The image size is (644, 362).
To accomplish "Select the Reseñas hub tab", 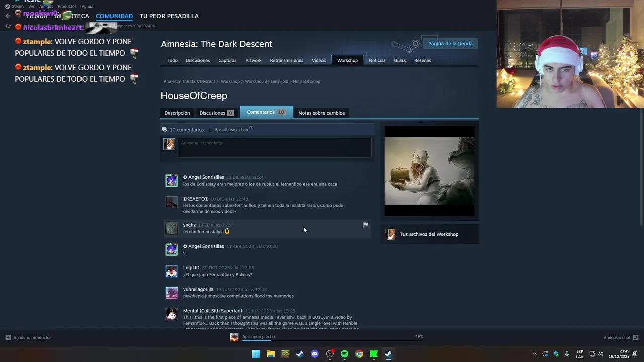I will click(423, 60).
